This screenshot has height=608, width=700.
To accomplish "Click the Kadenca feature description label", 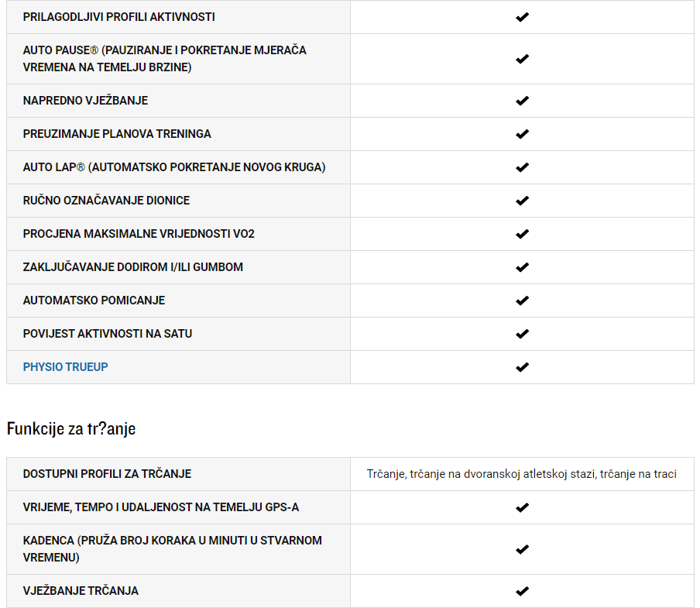I will coord(172,549).
